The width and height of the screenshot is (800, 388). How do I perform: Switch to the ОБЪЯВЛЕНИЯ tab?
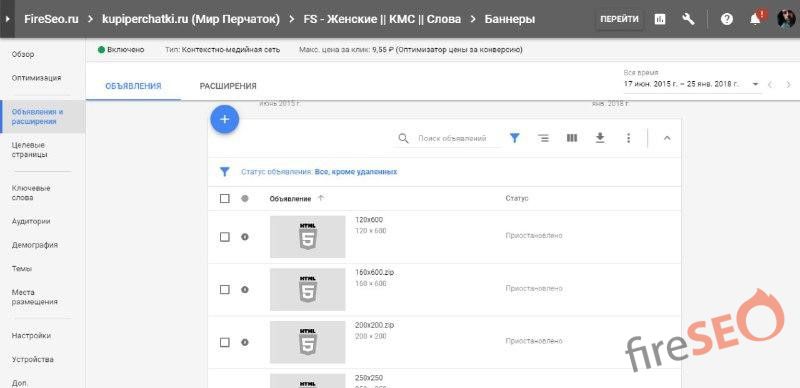(x=133, y=86)
